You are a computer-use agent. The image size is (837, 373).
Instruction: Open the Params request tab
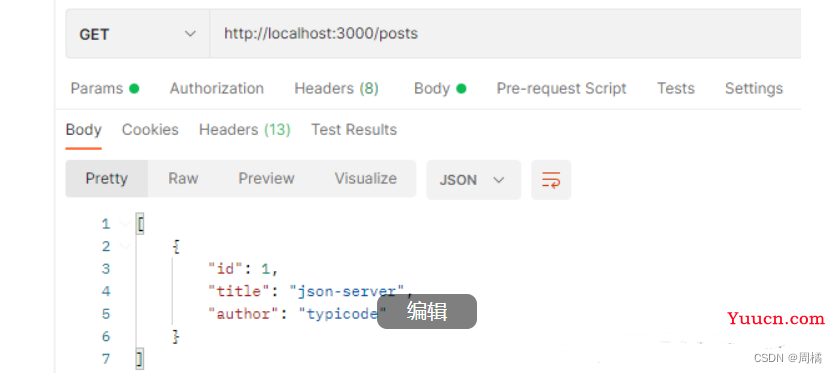(105, 89)
